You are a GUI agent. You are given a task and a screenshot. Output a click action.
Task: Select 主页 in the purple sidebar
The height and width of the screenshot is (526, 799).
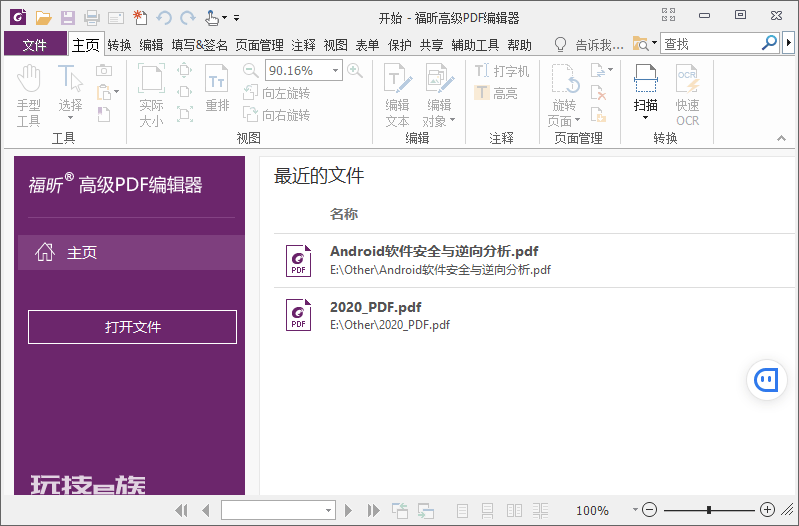click(131, 252)
